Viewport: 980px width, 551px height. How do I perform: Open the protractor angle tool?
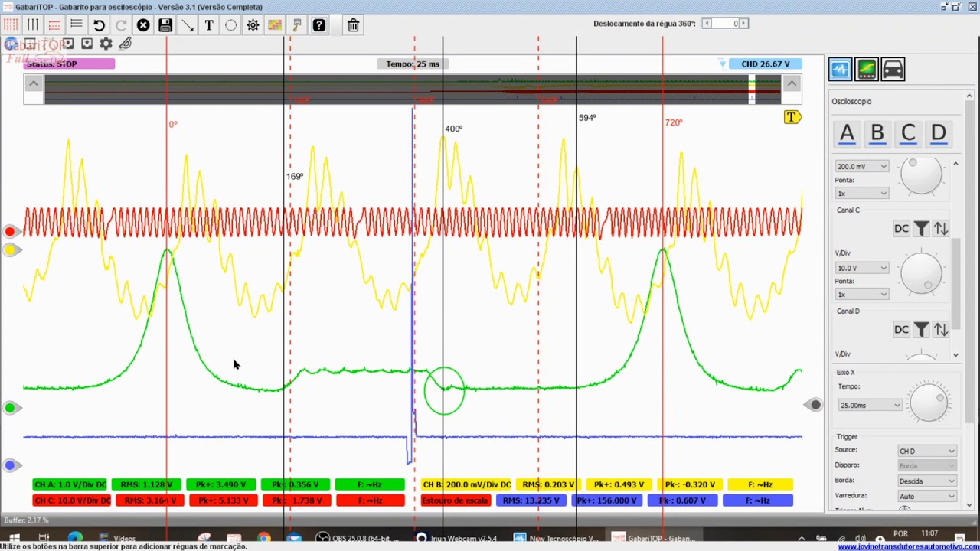(125, 44)
